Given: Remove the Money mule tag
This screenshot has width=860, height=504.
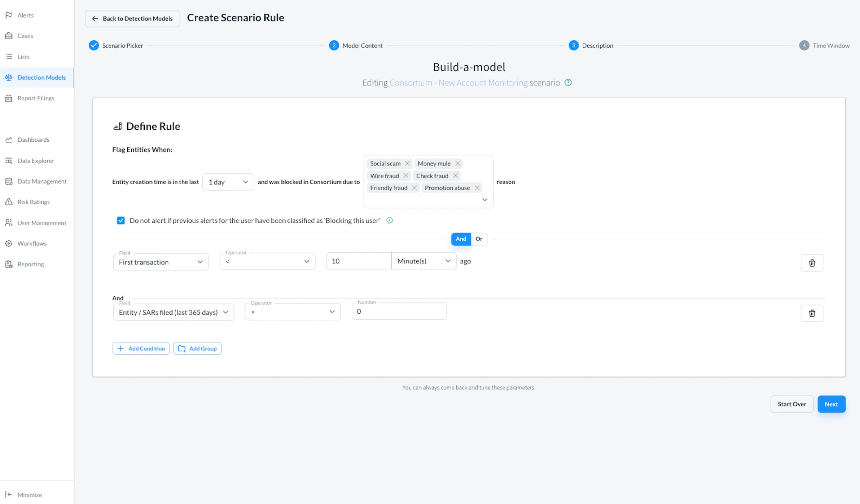Looking at the screenshot, I should click(x=457, y=164).
